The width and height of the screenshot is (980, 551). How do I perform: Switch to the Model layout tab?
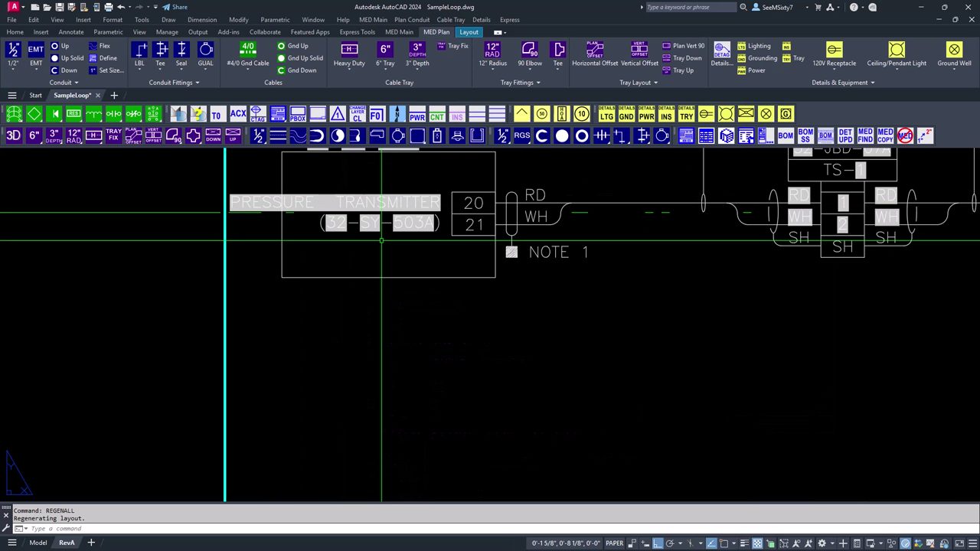tap(38, 543)
